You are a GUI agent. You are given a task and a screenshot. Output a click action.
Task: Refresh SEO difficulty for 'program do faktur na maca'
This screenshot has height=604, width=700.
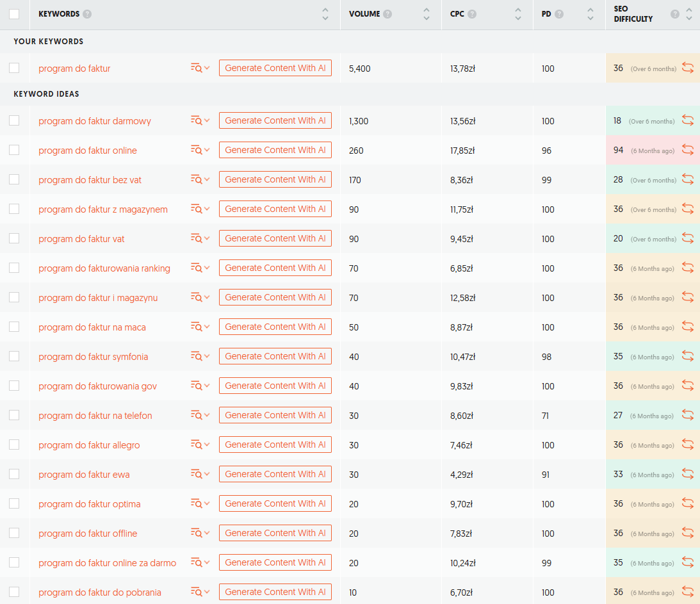pos(688,327)
